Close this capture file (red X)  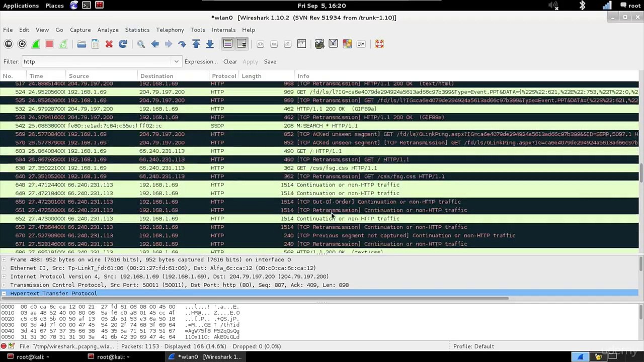point(109,44)
